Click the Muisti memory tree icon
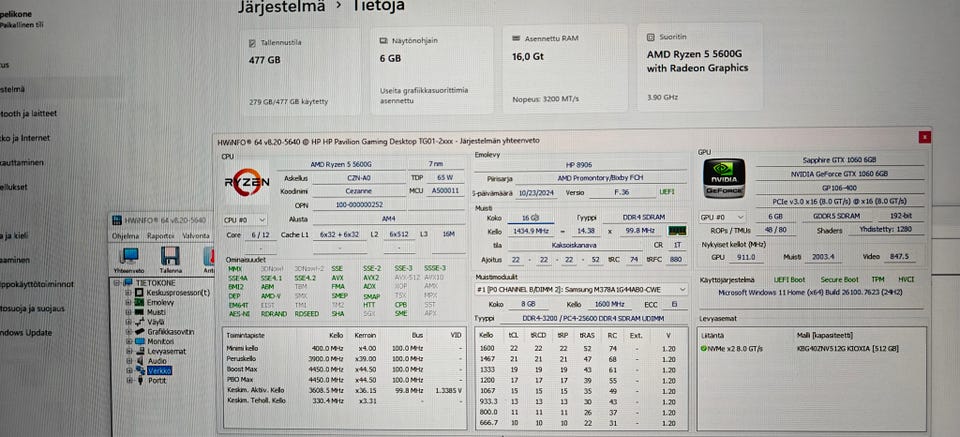The height and width of the screenshot is (437, 960). [x=140, y=312]
